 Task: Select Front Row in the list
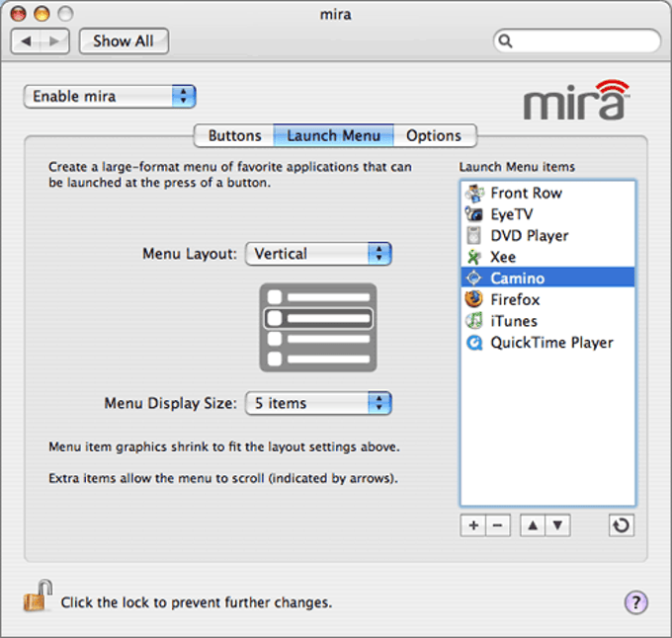[547, 194]
